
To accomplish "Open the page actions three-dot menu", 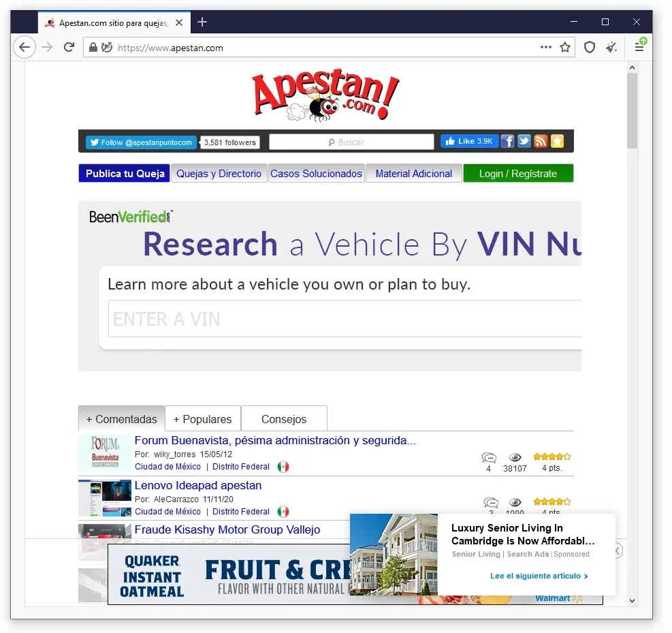I will [545, 47].
